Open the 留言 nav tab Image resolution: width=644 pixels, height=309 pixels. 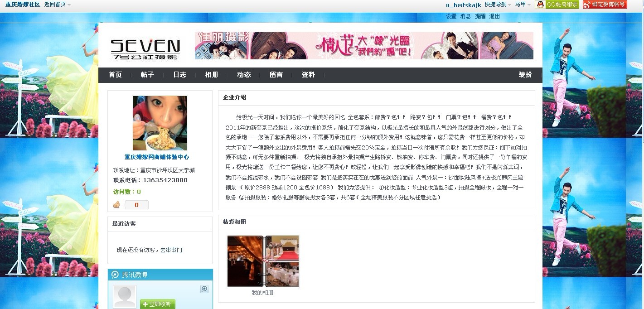(x=276, y=75)
